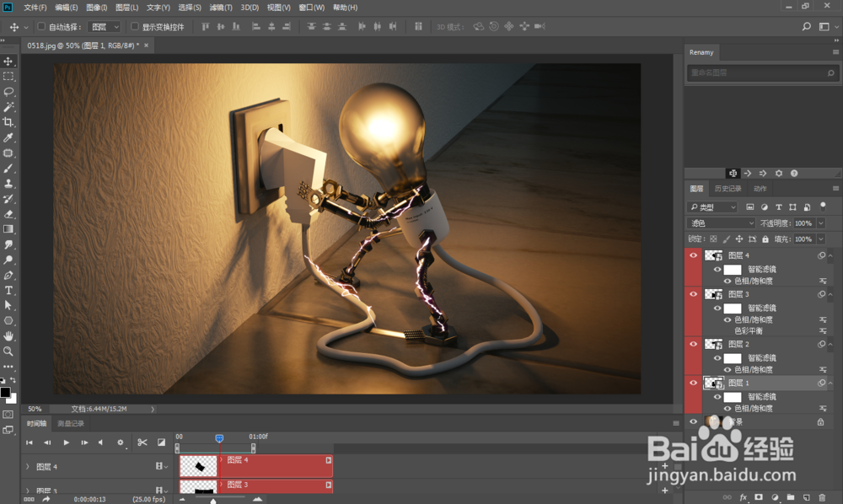Screen dimensions: 843x504
Task: Go to first frame of timeline
Action: pyautogui.click(x=30, y=442)
